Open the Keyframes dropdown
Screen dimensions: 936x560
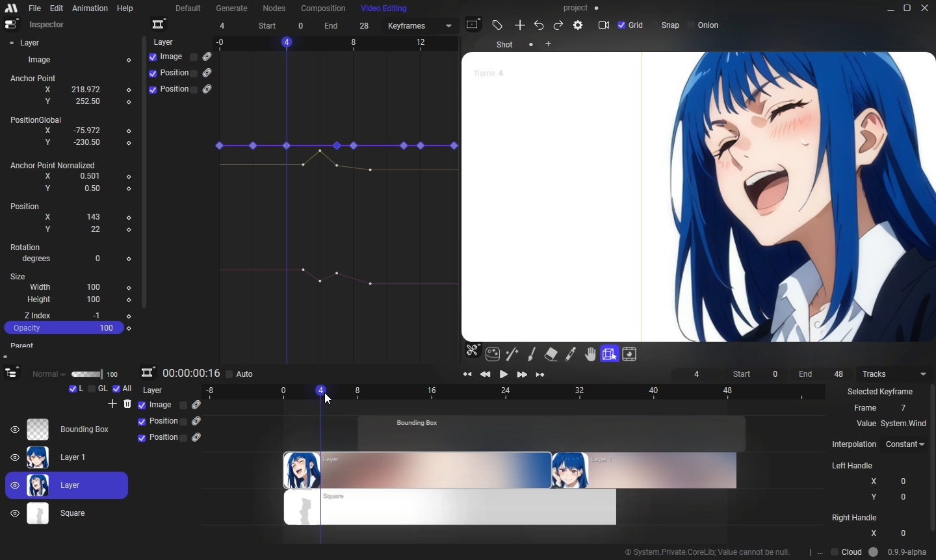point(420,27)
